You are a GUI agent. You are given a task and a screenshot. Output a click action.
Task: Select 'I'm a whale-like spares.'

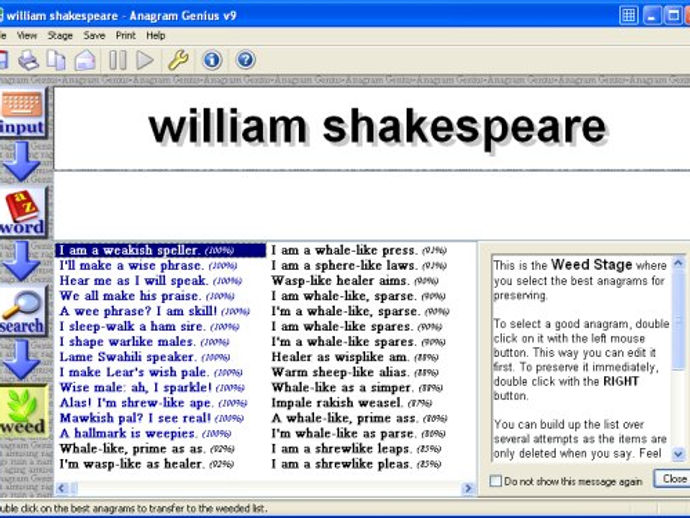[x=358, y=342]
